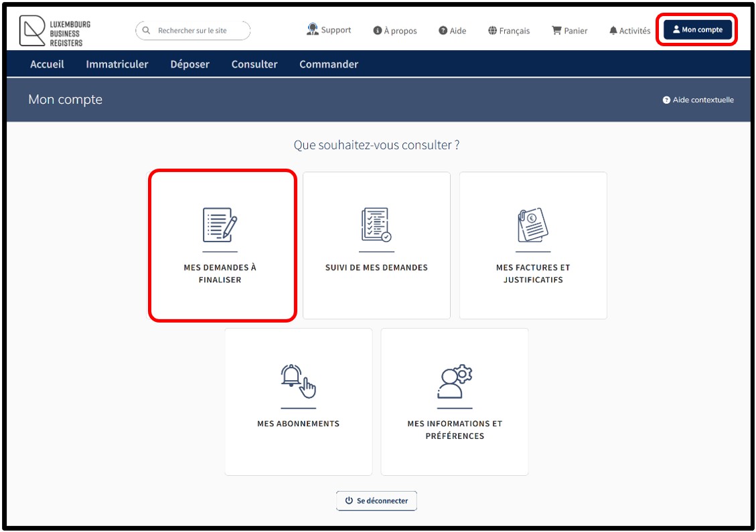Select the Commander menu item
Screen dimensions: 756x532
[329, 64]
